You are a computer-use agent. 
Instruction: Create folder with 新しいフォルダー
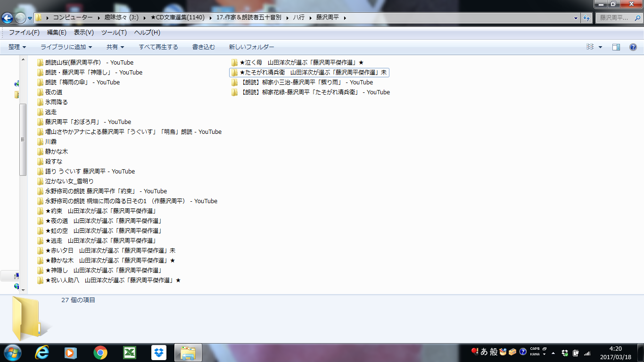tap(251, 47)
